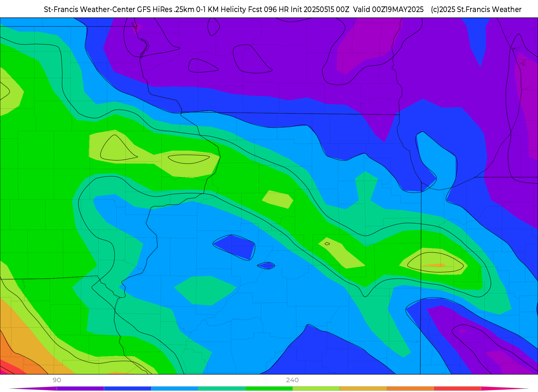Image resolution: width=538 pixels, height=392 pixels.
Task: Click the dark blue legend color segment
Action: (x=127, y=389)
